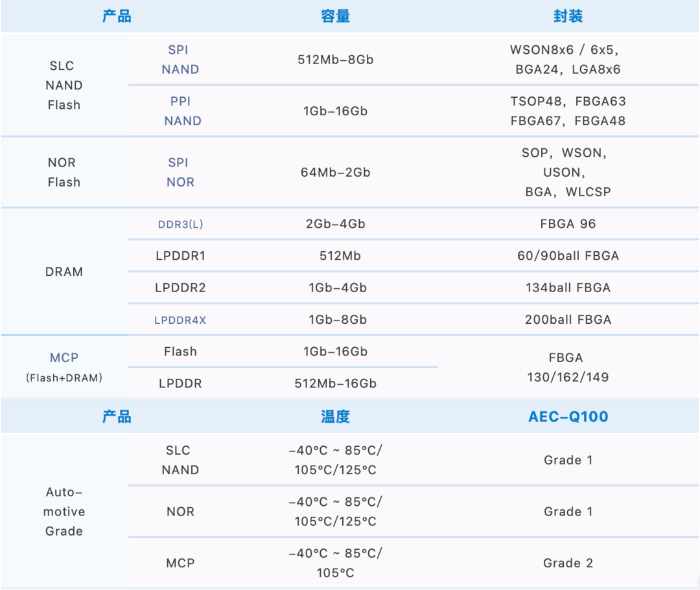700x590 pixels.
Task: Click the 134ball FBGA package cell
Action: [x=568, y=288]
